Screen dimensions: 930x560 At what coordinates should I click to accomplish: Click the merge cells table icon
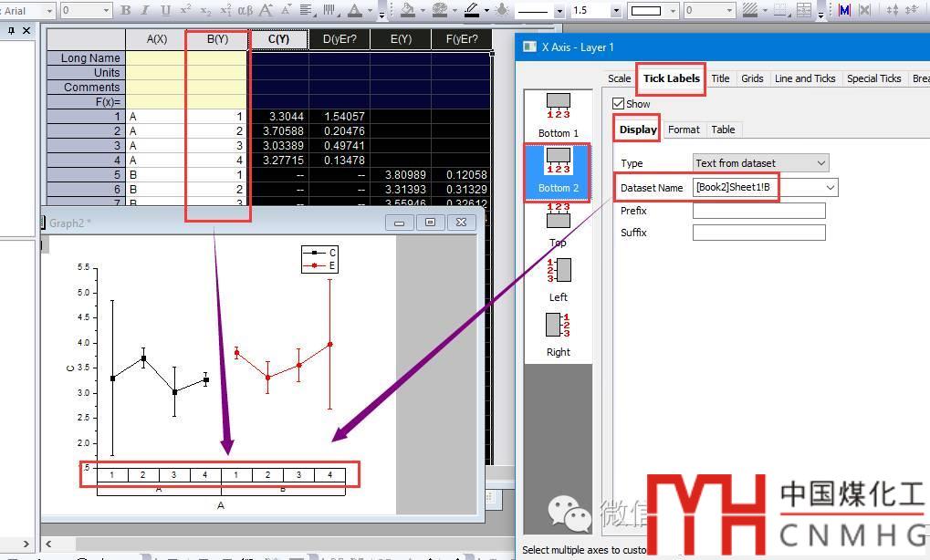(804, 10)
